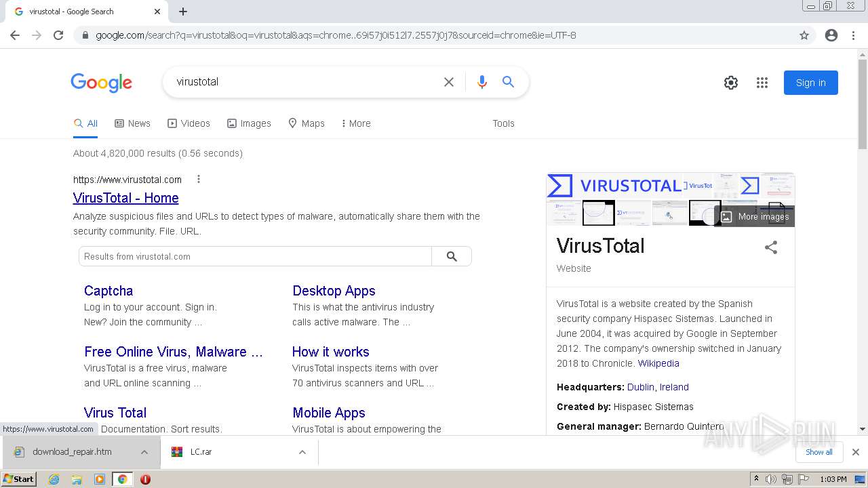868x488 pixels.
Task: Open the Windows Start menu
Action: (x=19, y=479)
